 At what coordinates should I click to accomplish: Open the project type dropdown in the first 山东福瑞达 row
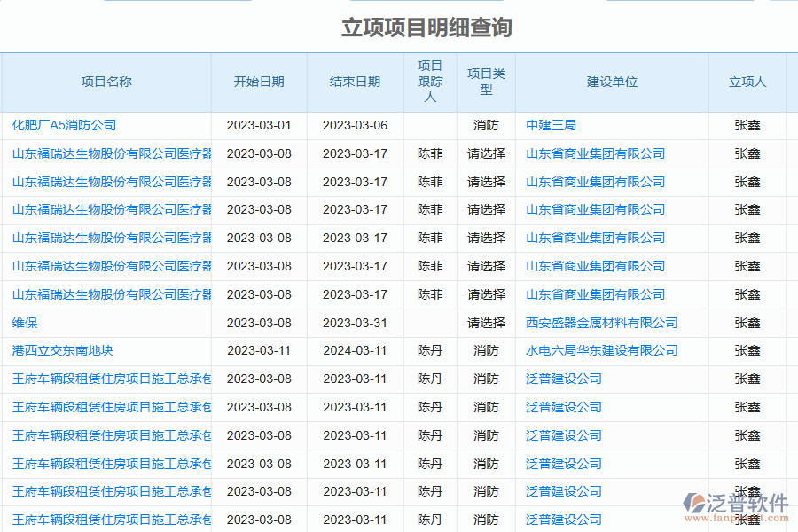(485, 153)
